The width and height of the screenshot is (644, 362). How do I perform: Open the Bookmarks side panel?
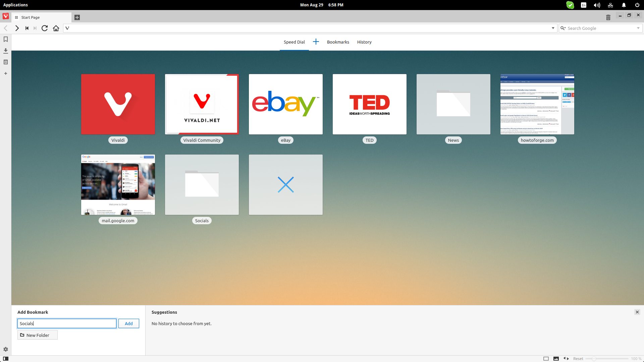pos(6,39)
